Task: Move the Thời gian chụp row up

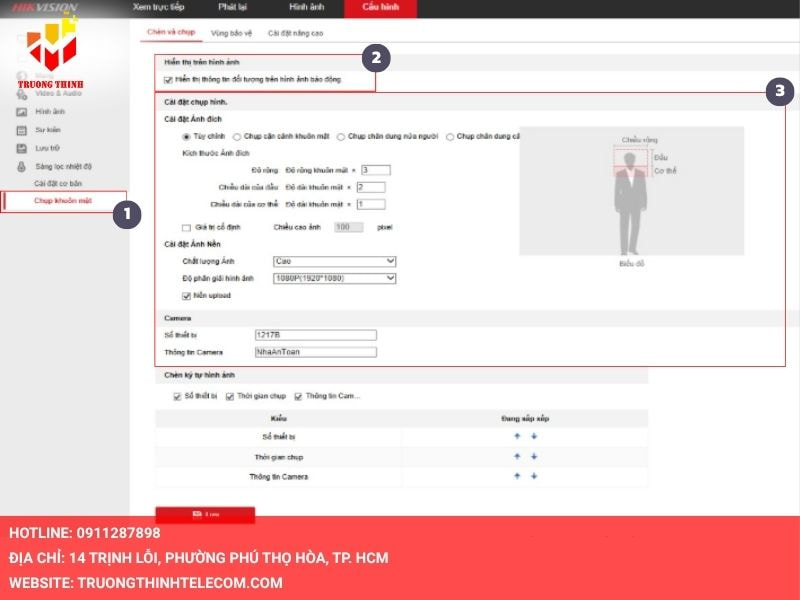Action: click(x=517, y=456)
